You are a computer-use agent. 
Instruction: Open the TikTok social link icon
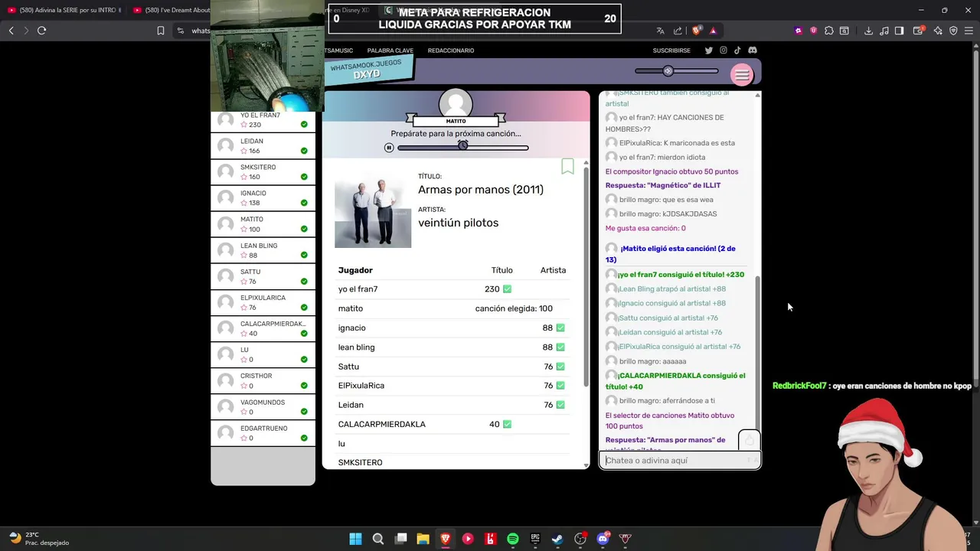(x=737, y=51)
